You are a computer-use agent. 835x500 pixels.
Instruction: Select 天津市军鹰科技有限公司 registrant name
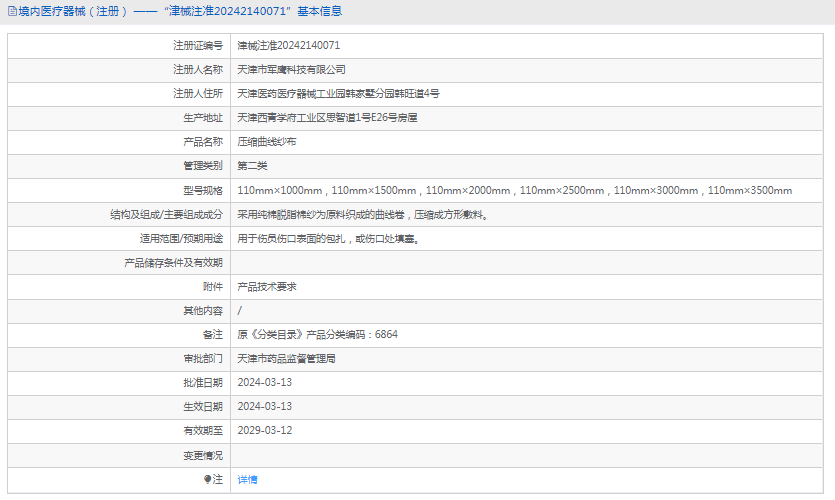click(x=291, y=70)
